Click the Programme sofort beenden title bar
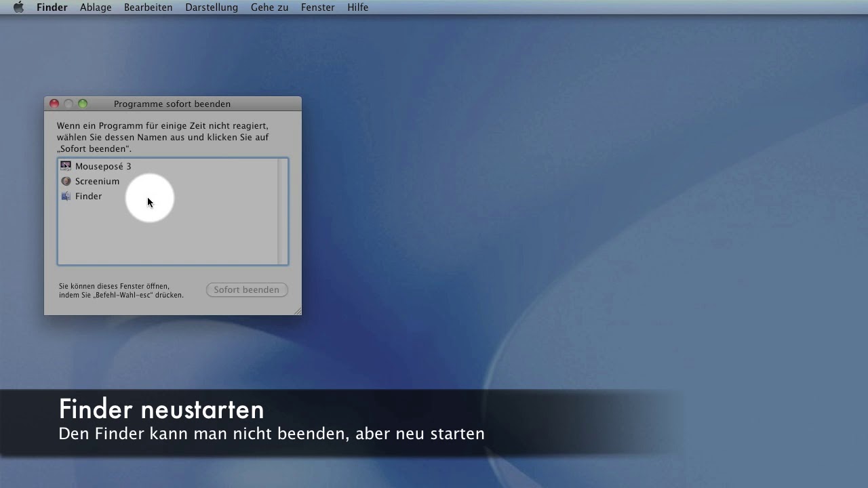The width and height of the screenshot is (868, 488). [x=172, y=104]
